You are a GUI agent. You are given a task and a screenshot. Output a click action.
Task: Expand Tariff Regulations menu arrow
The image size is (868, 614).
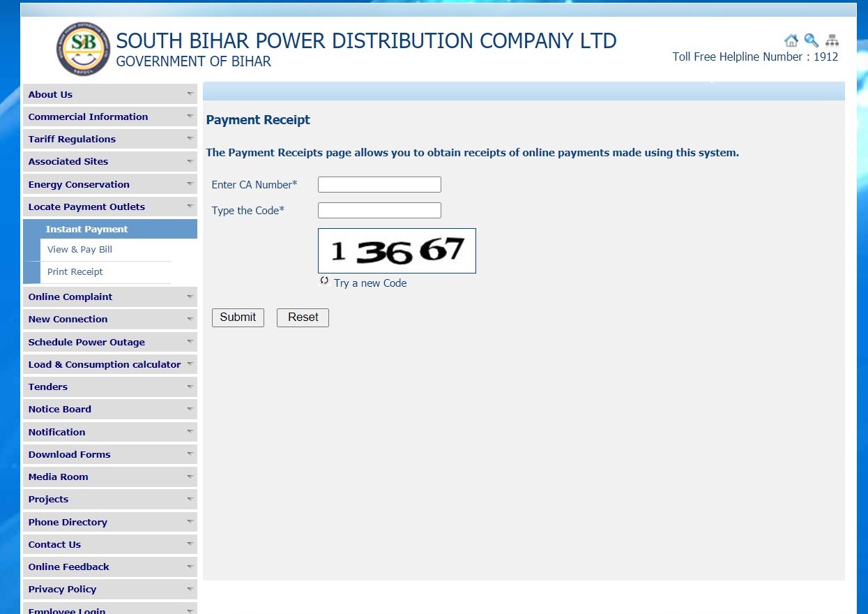click(x=190, y=138)
